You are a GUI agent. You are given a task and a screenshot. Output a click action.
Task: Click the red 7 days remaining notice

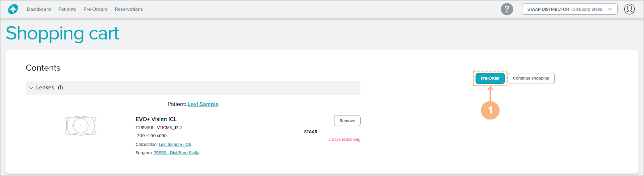coord(344,140)
